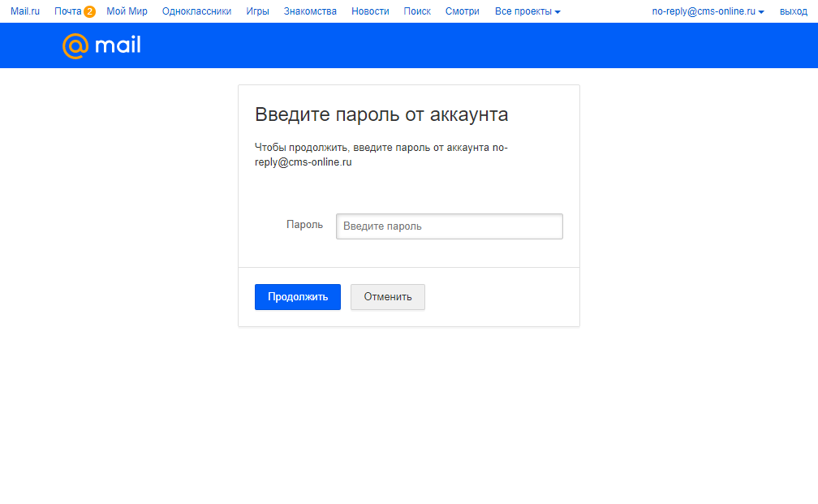Click the Продолжить button

(297, 297)
